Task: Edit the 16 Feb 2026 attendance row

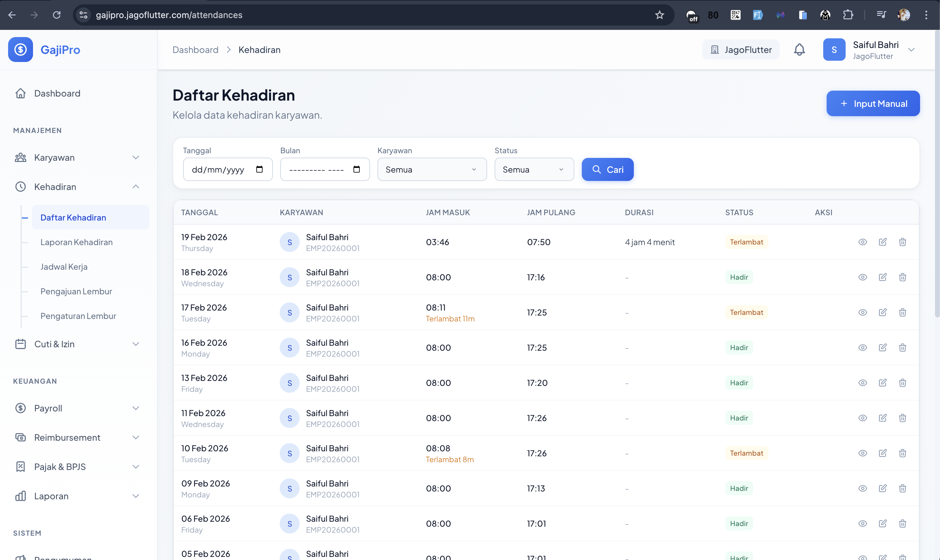Action: (x=883, y=348)
